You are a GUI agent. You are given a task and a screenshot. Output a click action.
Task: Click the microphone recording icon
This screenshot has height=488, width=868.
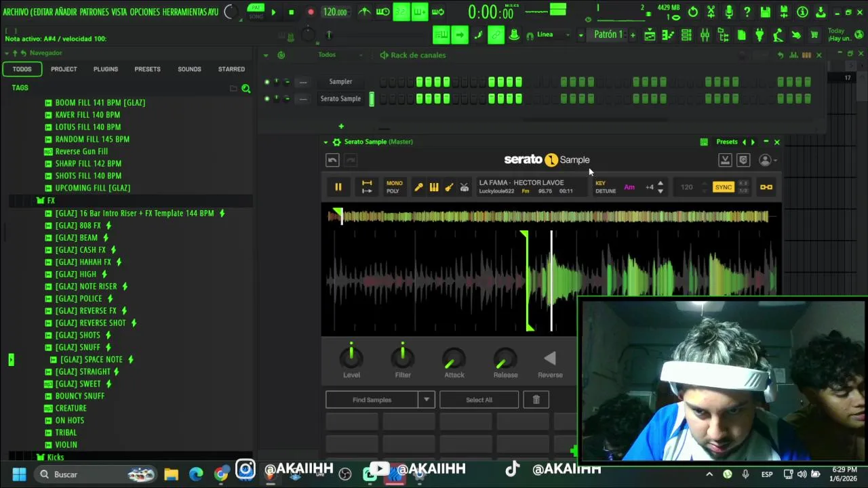click(729, 12)
